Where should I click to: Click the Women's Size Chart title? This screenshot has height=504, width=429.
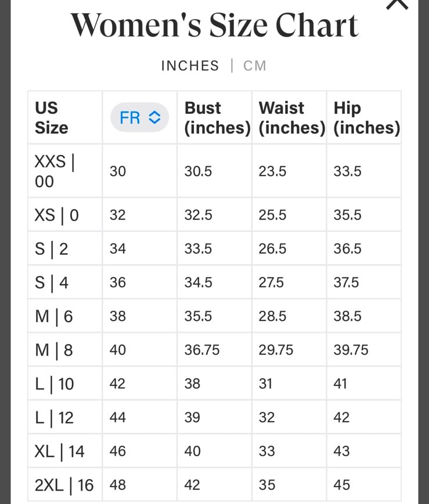point(214,25)
